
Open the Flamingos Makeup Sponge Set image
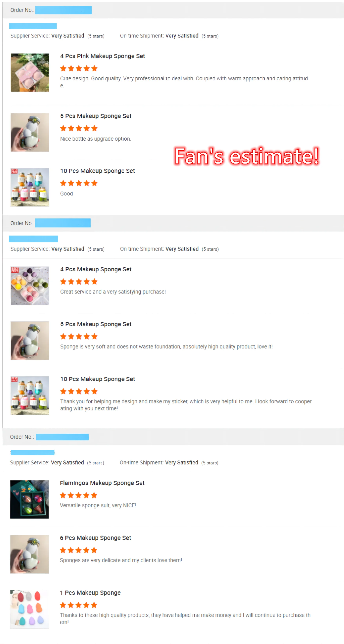click(29, 499)
